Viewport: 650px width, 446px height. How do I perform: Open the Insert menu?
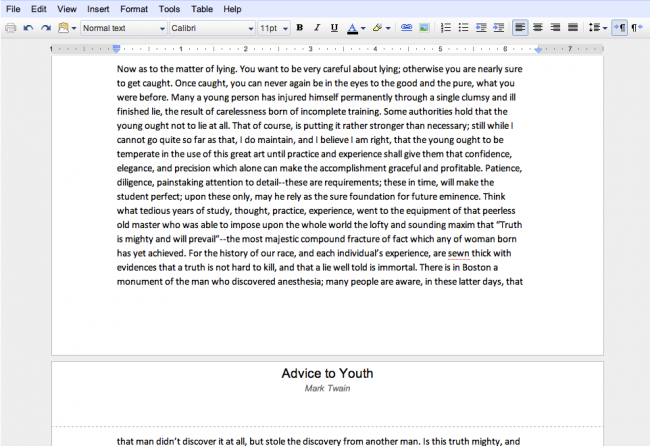click(98, 9)
